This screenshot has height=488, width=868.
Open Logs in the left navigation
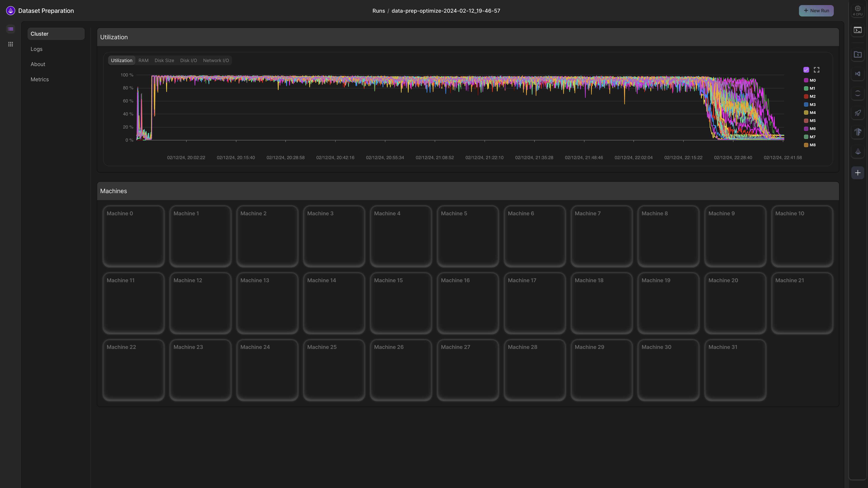click(36, 49)
